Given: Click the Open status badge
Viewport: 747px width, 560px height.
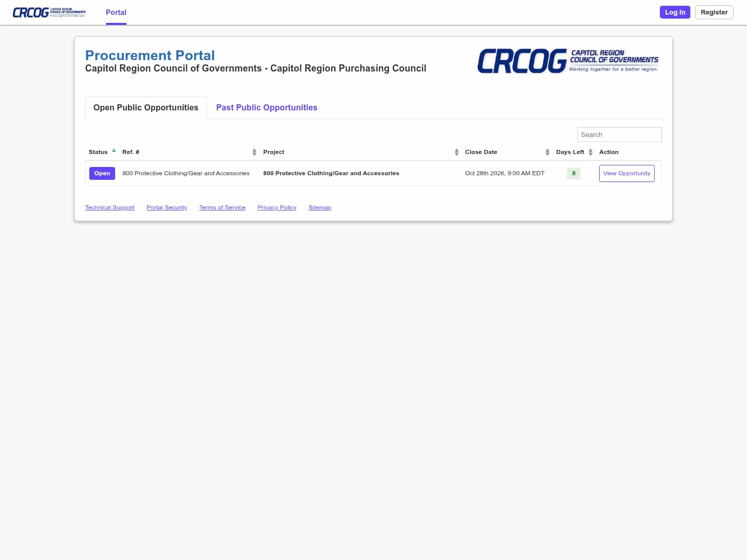Looking at the screenshot, I should 102,173.
